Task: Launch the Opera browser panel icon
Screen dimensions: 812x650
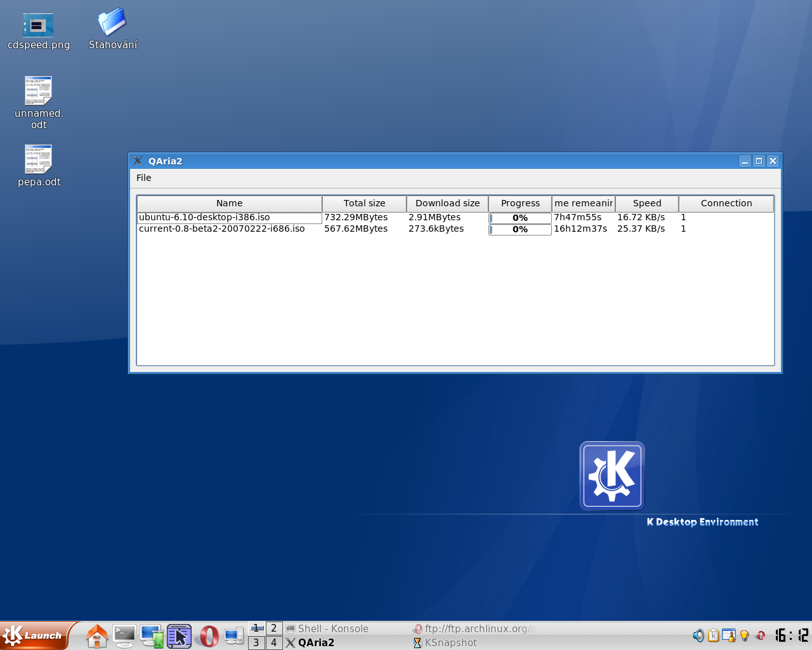Action: 208,636
